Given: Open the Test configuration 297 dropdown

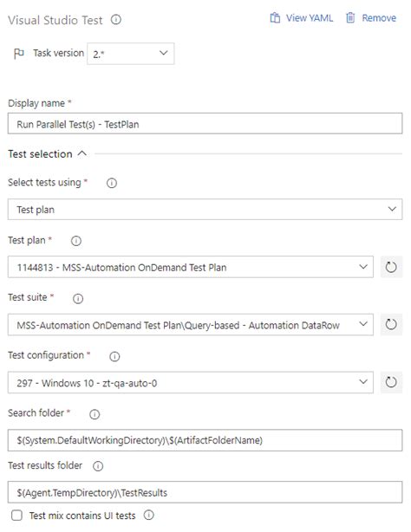Looking at the screenshot, I should pos(191,382).
